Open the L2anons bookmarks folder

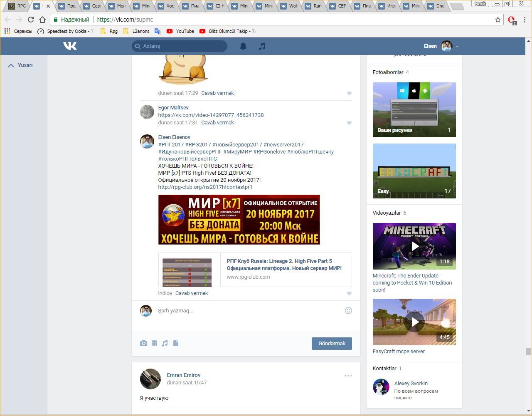point(136,31)
